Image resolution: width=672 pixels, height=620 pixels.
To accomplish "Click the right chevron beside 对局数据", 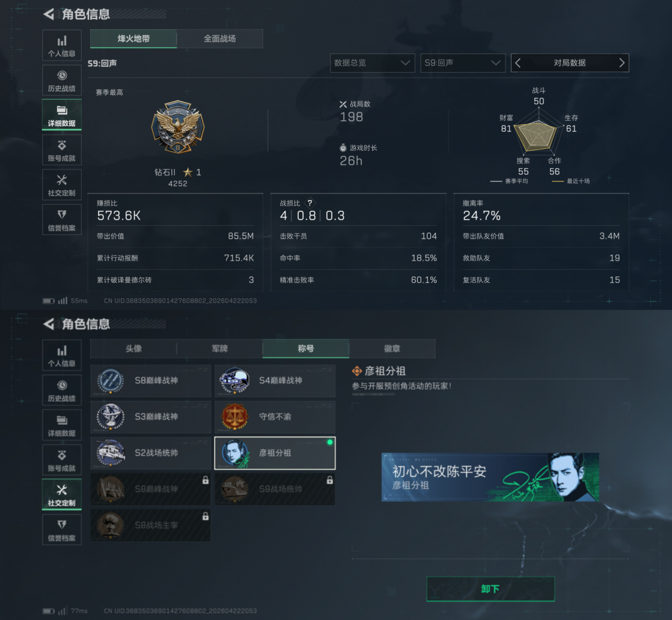I will pyautogui.click(x=622, y=63).
